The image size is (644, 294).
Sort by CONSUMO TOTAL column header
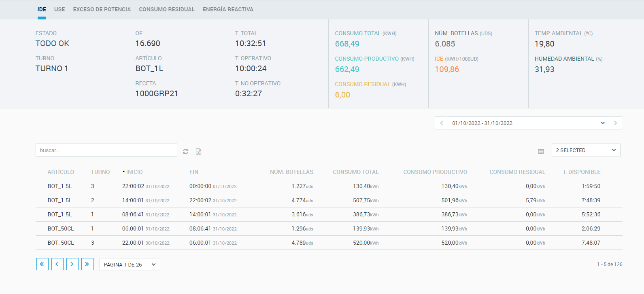pos(355,172)
